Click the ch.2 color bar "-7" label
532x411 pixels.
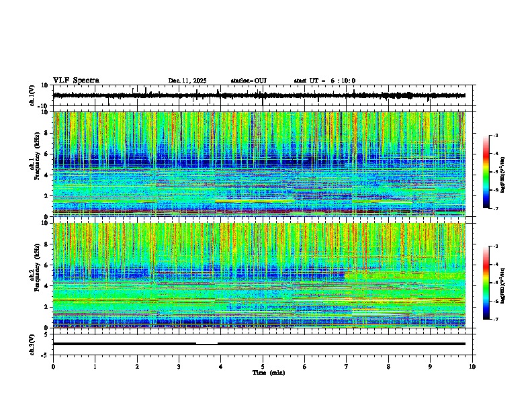click(x=496, y=320)
